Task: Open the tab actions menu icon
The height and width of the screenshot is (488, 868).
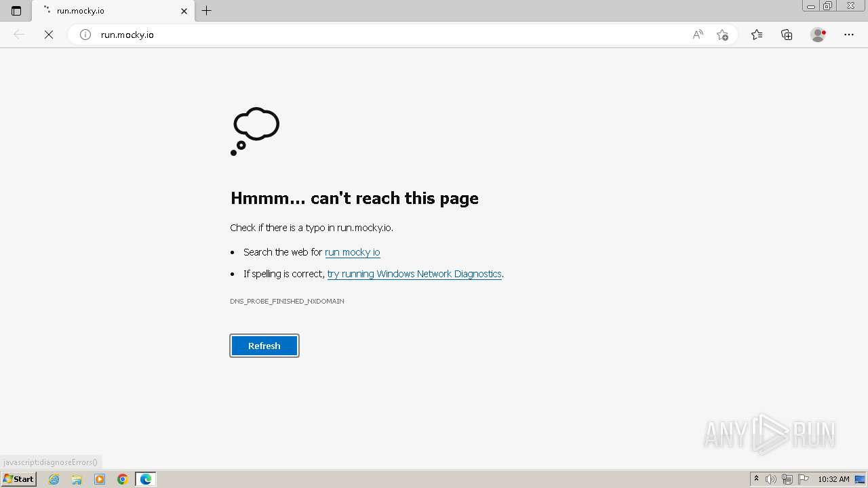Action: point(16,11)
